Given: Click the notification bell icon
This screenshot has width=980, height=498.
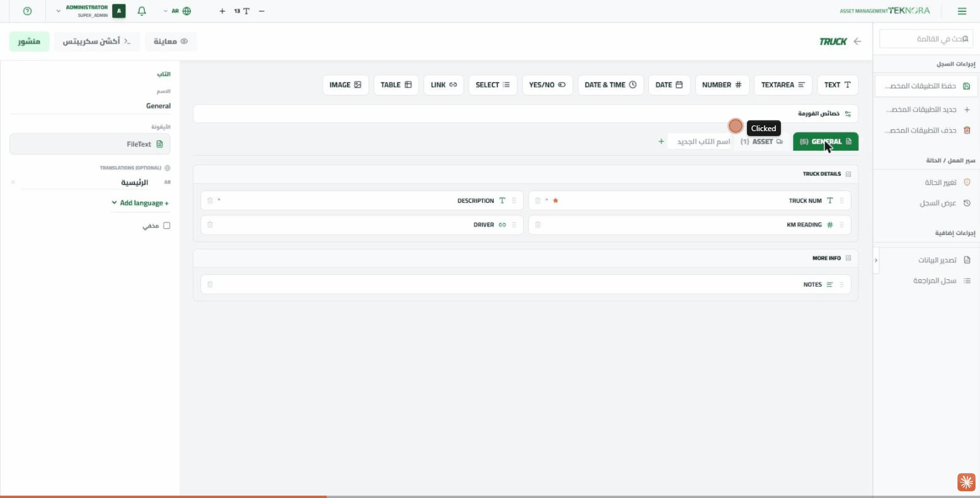Looking at the screenshot, I should coord(142,11).
